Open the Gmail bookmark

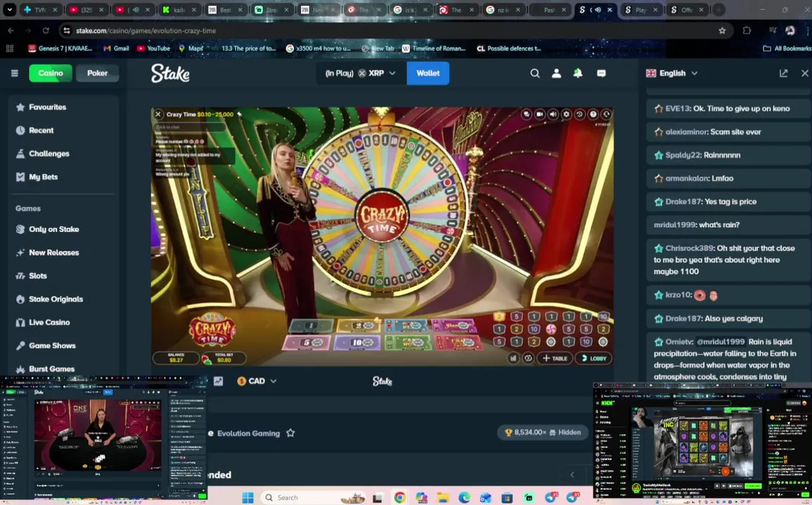(x=116, y=48)
